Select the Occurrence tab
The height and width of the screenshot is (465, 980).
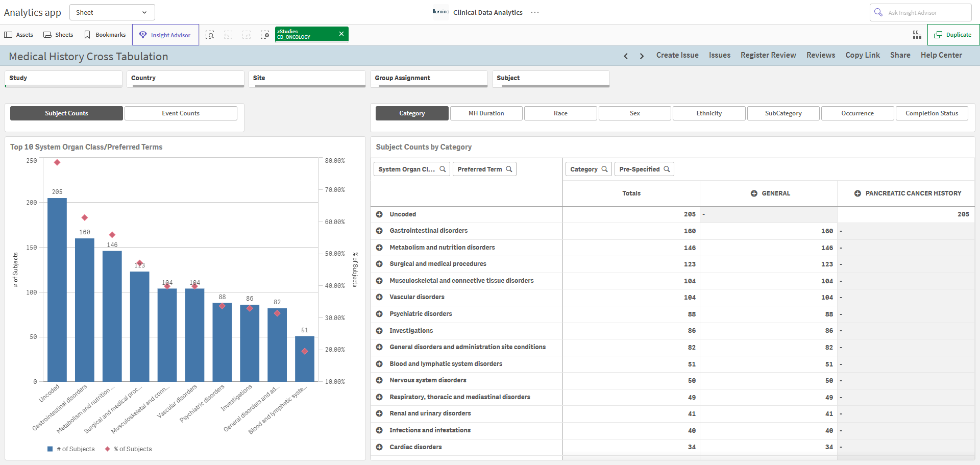tap(857, 113)
